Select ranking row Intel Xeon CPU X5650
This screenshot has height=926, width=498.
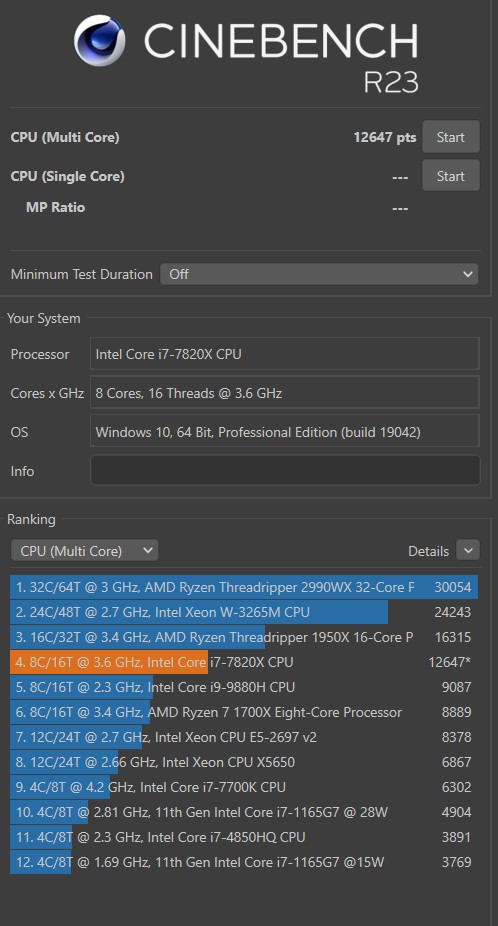tap(244, 762)
